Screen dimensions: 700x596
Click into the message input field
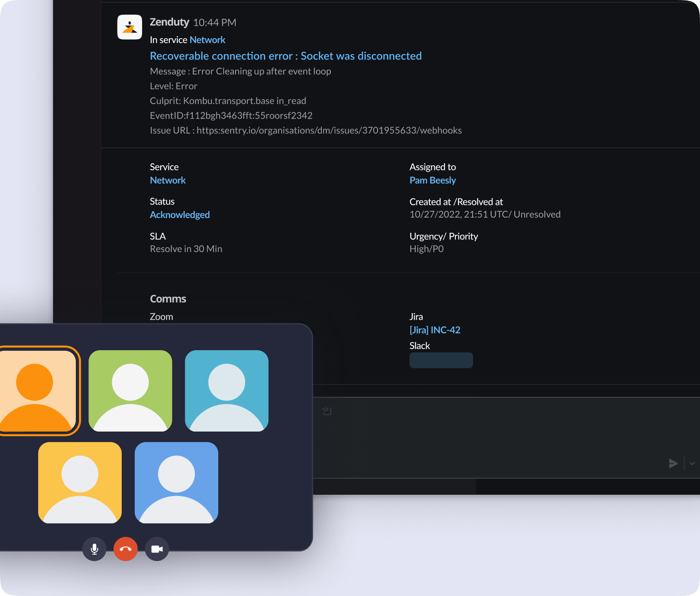click(490, 436)
